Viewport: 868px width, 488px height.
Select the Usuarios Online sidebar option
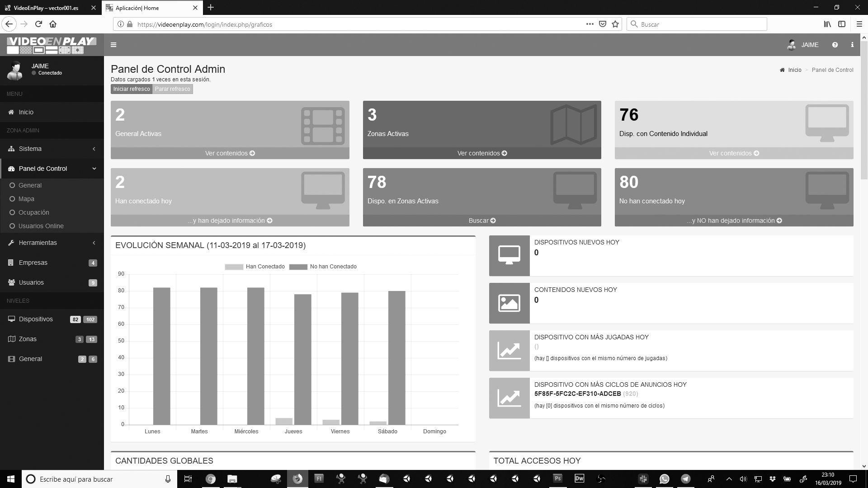(41, 226)
